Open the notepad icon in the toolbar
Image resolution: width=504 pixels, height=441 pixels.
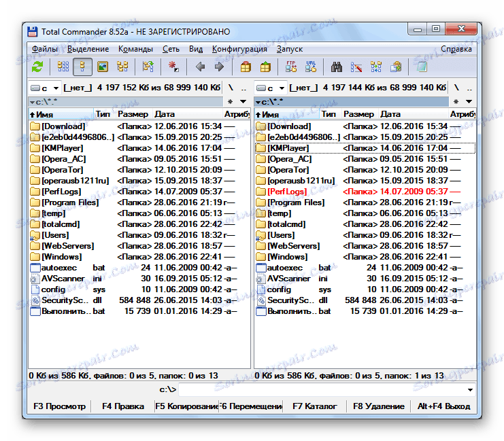[422, 67]
